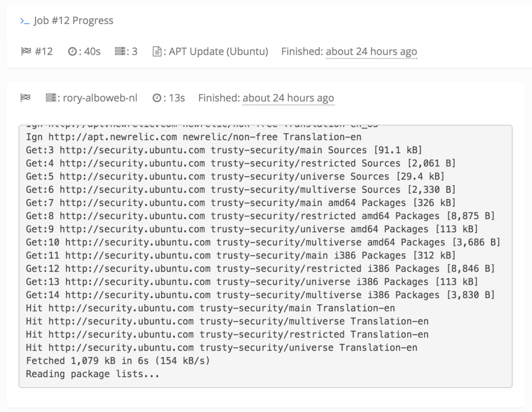Click the clock icon beside 40s duration
532x412 pixels.
[x=72, y=51]
